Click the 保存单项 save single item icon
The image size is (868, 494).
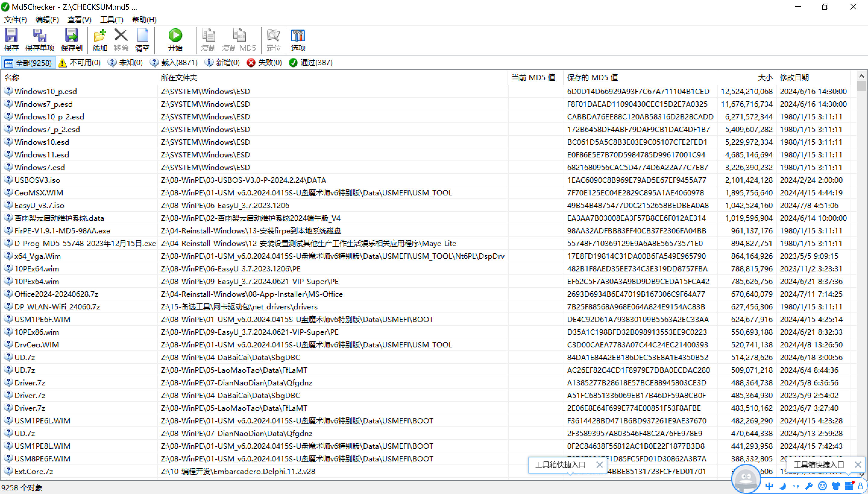[x=40, y=40]
